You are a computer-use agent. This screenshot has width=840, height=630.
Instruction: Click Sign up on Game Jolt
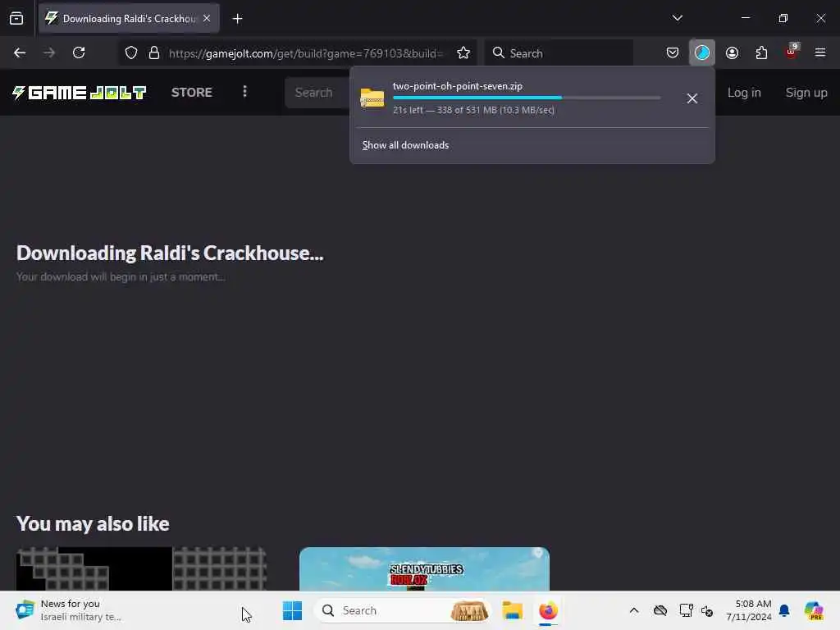pos(806,93)
